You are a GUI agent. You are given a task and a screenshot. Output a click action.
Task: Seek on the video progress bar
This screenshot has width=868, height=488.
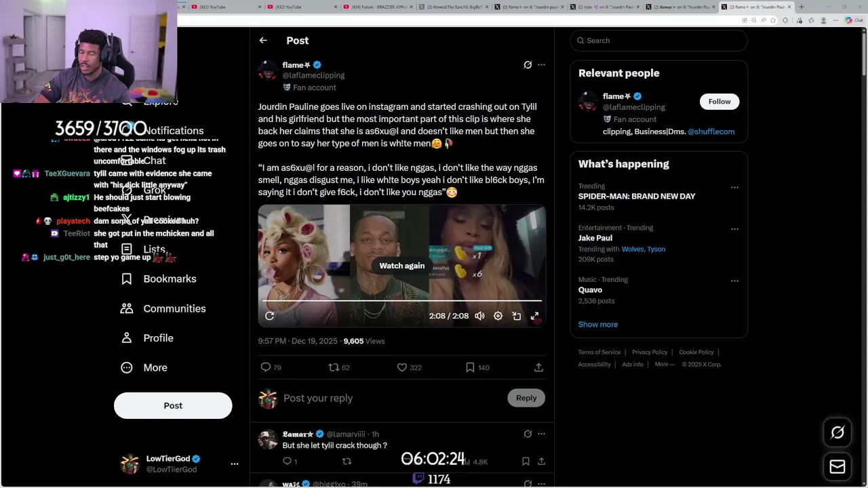[x=401, y=300]
